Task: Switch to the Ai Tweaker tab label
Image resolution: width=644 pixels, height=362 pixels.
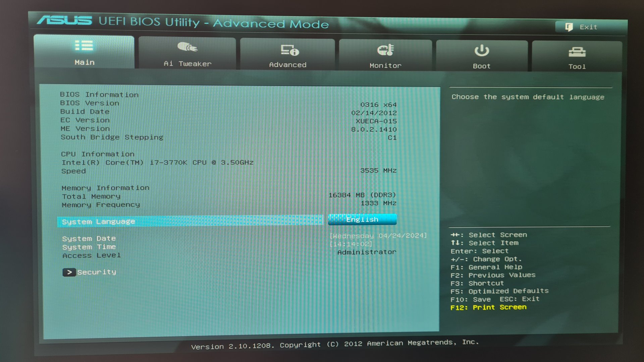Action: (x=187, y=64)
